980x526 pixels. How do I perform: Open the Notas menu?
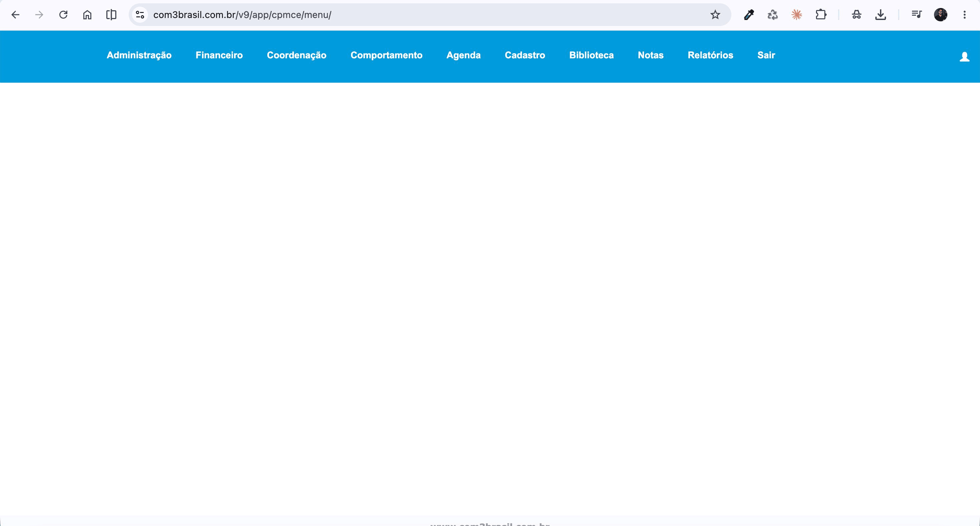point(651,55)
